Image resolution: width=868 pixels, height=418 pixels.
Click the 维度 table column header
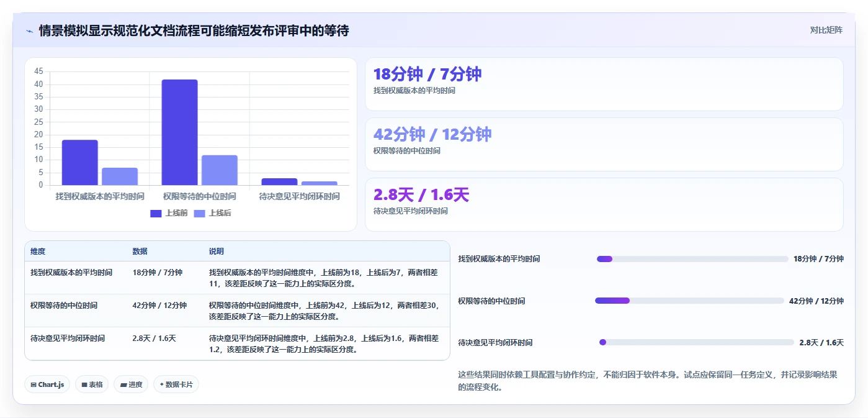pos(38,252)
